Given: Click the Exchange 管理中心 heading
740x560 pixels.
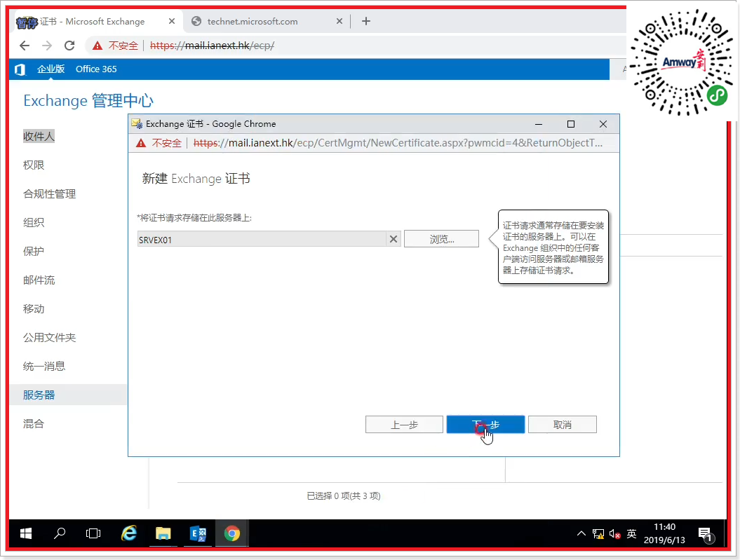Looking at the screenshot, I should coord(88,100).
